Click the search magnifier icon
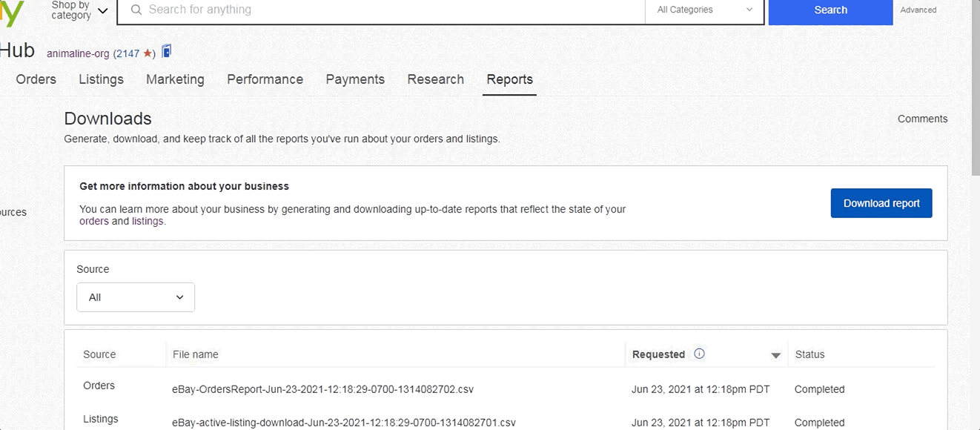Viewport: 980px width, 430px height. (136, 10)
